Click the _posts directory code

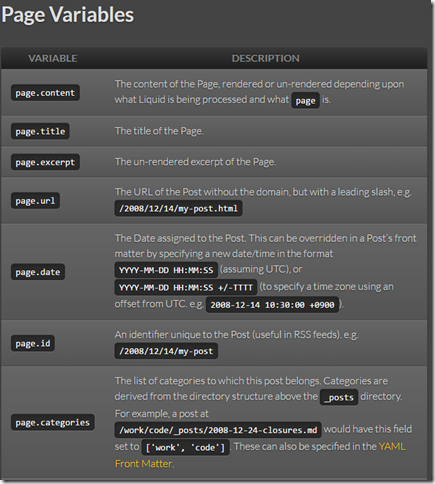click(339, 397)
